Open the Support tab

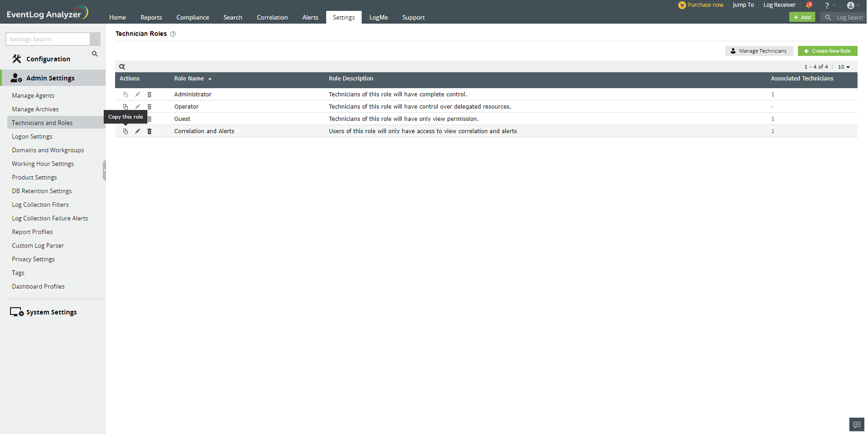tap(414, 17)
